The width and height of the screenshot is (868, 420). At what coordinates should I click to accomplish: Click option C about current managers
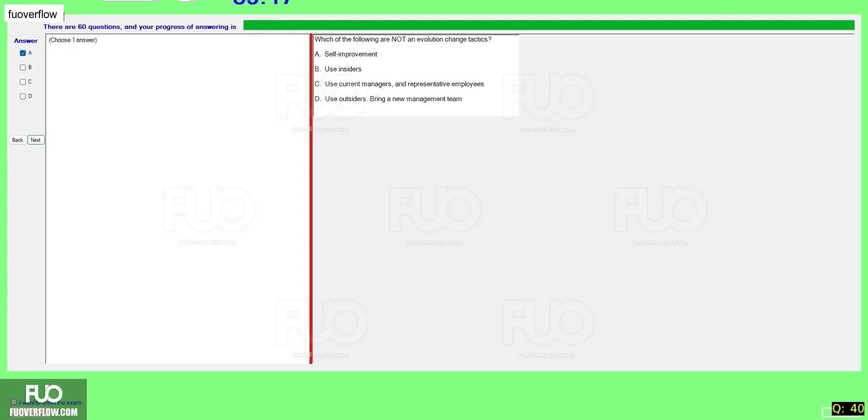coord(399,84)
